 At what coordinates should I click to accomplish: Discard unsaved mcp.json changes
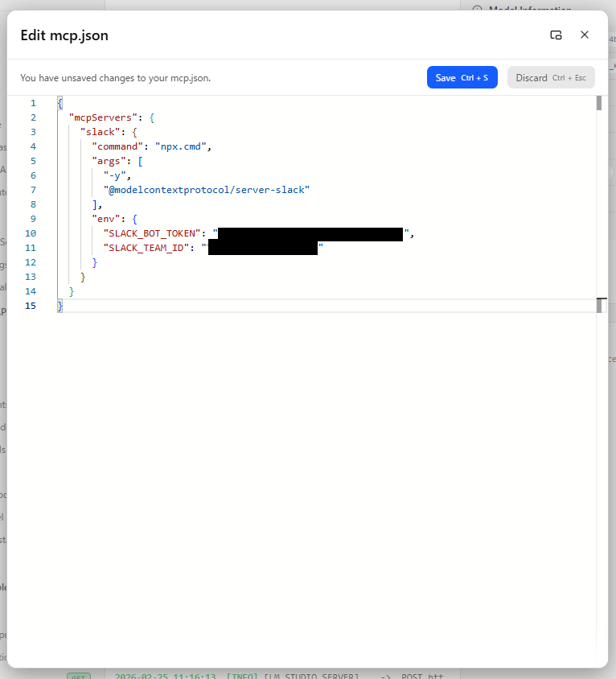coord(551,77)
